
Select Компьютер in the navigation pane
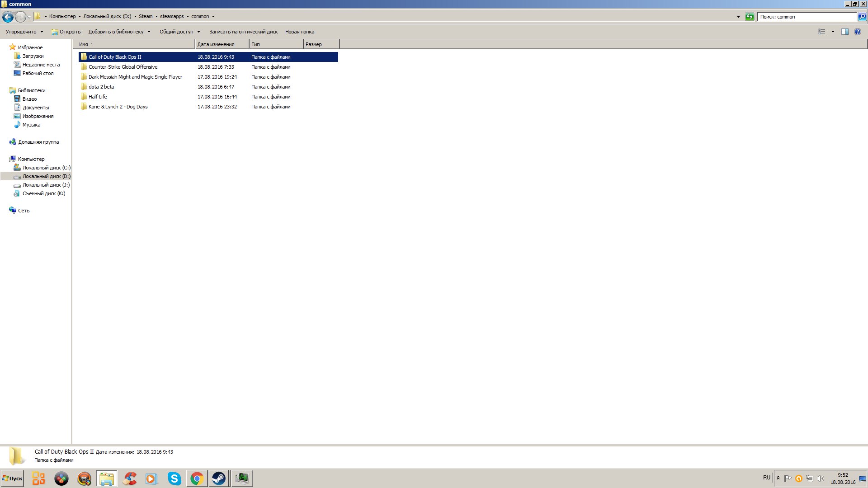tap(31, 159)
